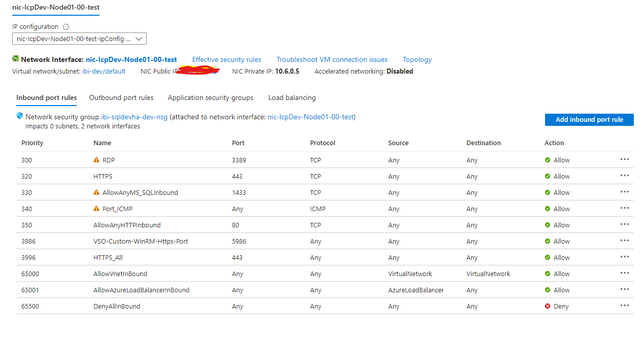
Task: Open the ellipsis menu for VSO-Custom-WinRM-Https-Port
Action: coord(624,241)
